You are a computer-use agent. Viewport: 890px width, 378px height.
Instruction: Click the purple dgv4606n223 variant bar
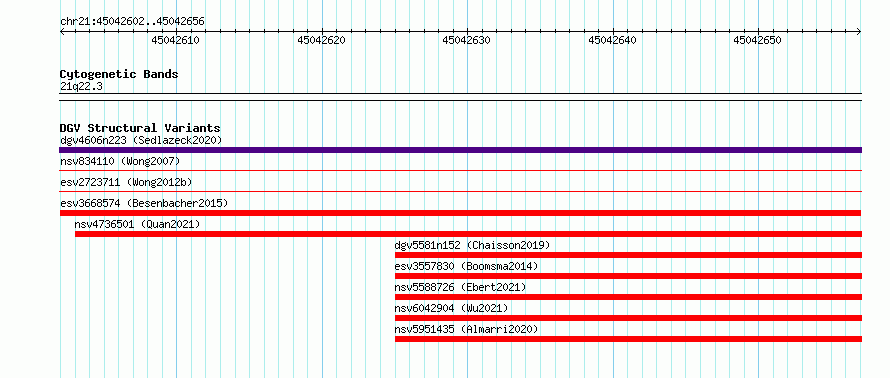point(460,150)
